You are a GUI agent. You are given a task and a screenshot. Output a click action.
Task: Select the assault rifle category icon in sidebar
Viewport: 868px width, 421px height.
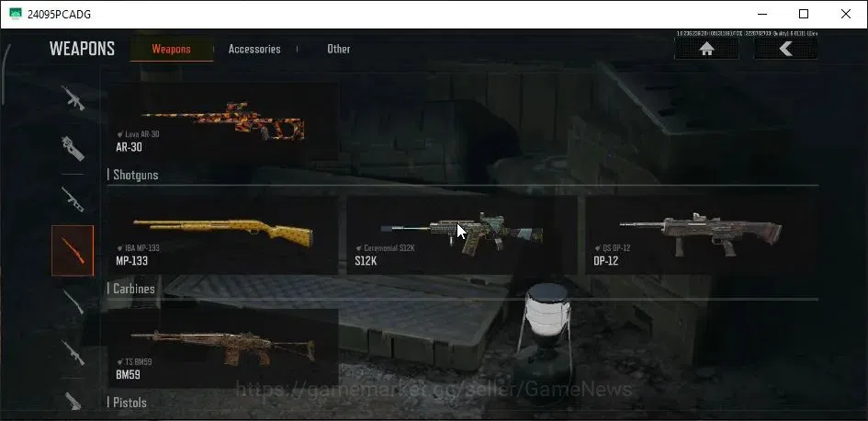pos(73,98)
